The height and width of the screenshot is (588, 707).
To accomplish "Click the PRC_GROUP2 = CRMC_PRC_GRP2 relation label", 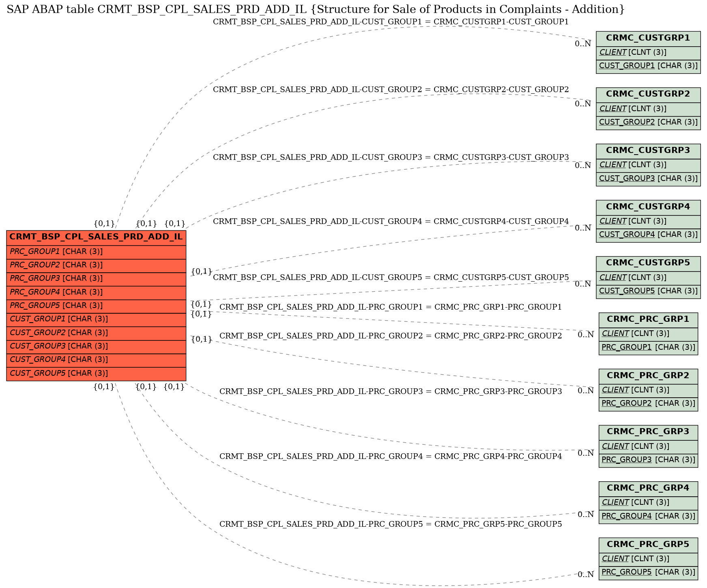I will [x=391, y=336].
